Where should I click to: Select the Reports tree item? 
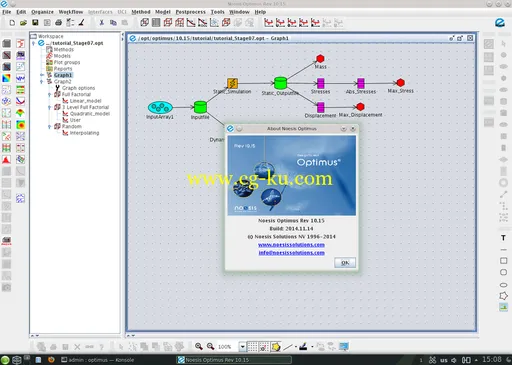tap(63, 69)
